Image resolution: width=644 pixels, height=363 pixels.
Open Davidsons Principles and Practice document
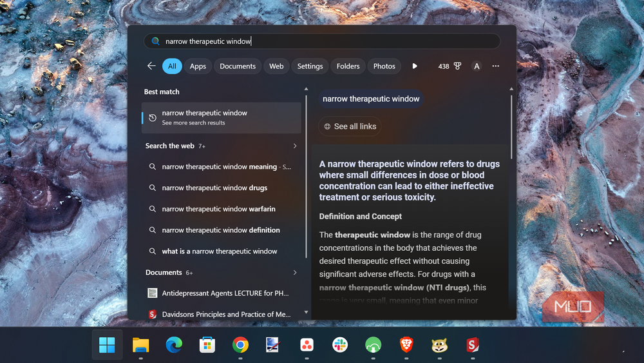221,314
